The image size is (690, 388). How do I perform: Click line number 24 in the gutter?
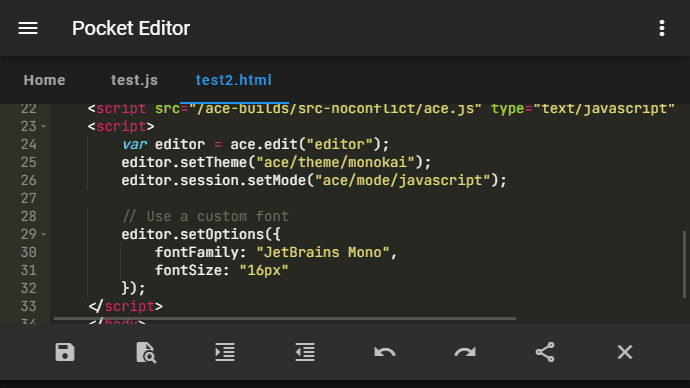click(29, 144)
